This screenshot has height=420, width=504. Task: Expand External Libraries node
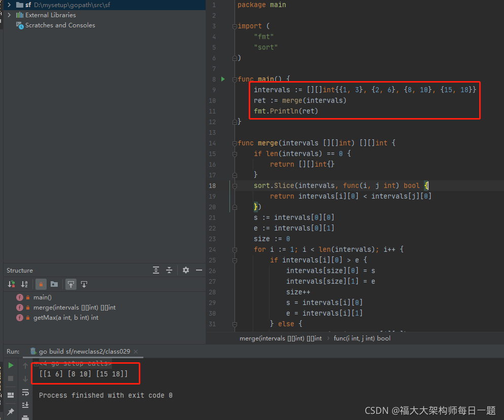click(x=9, y=15)
